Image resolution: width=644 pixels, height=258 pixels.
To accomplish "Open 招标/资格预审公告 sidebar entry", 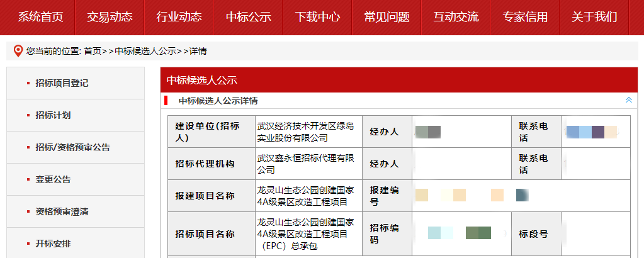I will [x=72, y=147].
